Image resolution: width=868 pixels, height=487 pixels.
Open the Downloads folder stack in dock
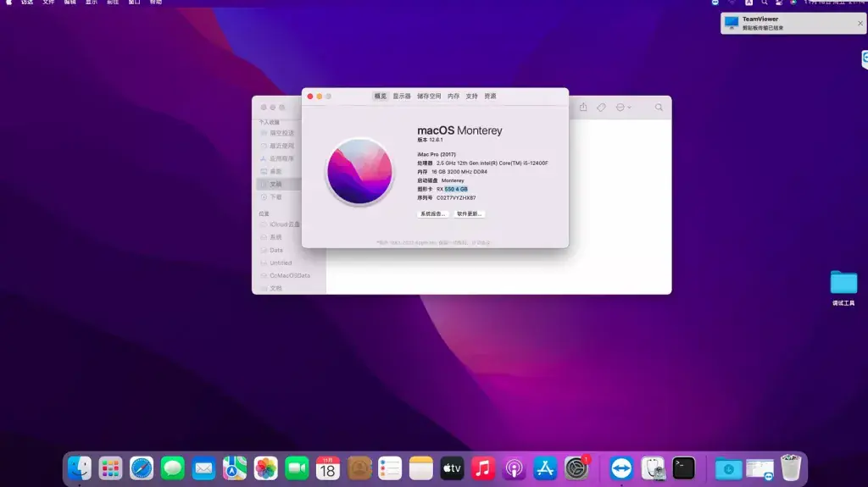pyautogui.click(x=728, y=468)
